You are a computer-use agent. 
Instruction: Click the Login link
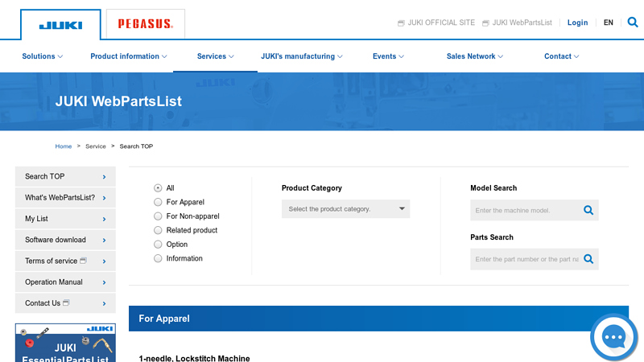click(x=577, y=23)
